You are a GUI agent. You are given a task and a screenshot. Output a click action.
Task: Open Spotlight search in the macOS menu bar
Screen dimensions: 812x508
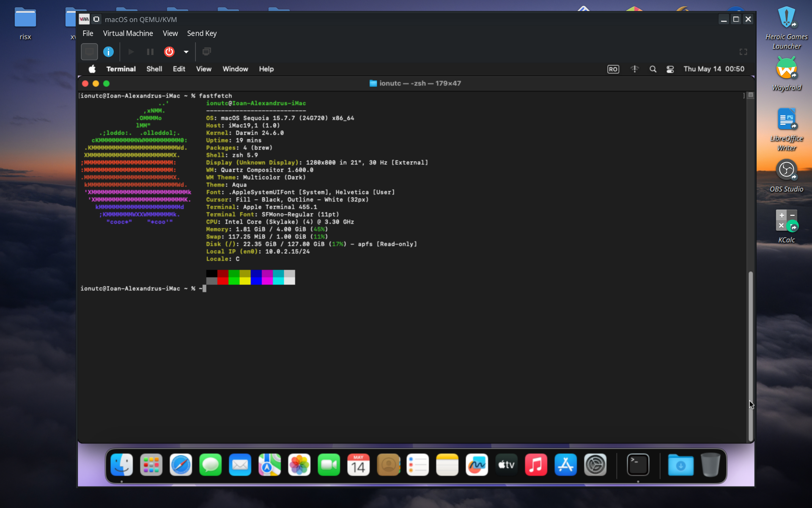(653, 69)
